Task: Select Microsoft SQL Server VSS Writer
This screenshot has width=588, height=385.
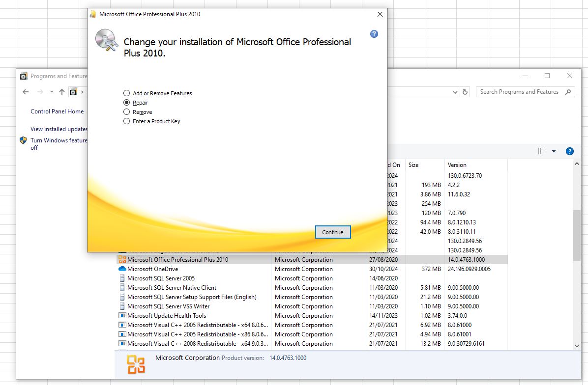Action: (312, 306)
